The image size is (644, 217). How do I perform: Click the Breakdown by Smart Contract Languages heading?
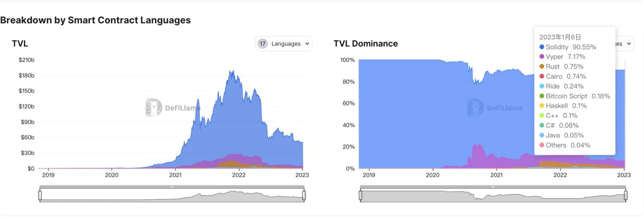pyautogui.click(x=96, y=20)
